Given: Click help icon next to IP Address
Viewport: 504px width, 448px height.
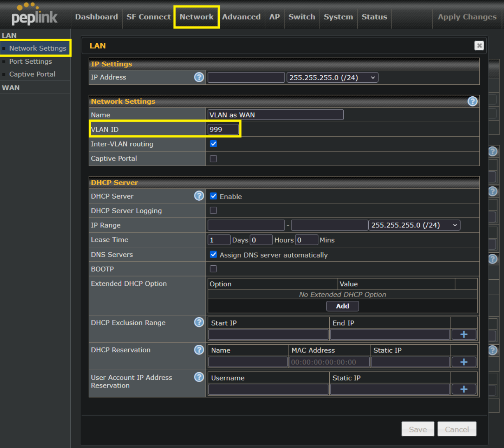Looking at the screenshot, I should click(x=199, y=77).
